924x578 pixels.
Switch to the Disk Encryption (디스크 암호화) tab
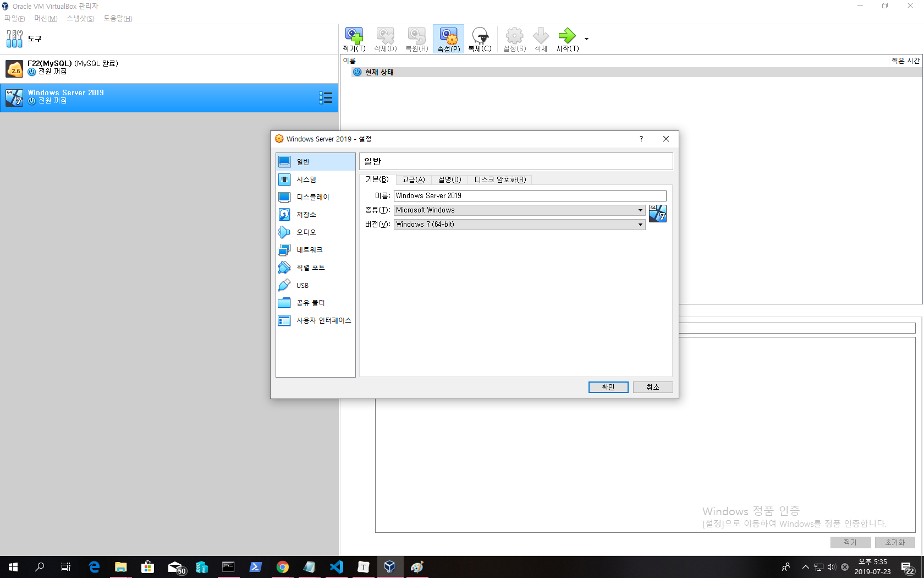click(501, 179)
